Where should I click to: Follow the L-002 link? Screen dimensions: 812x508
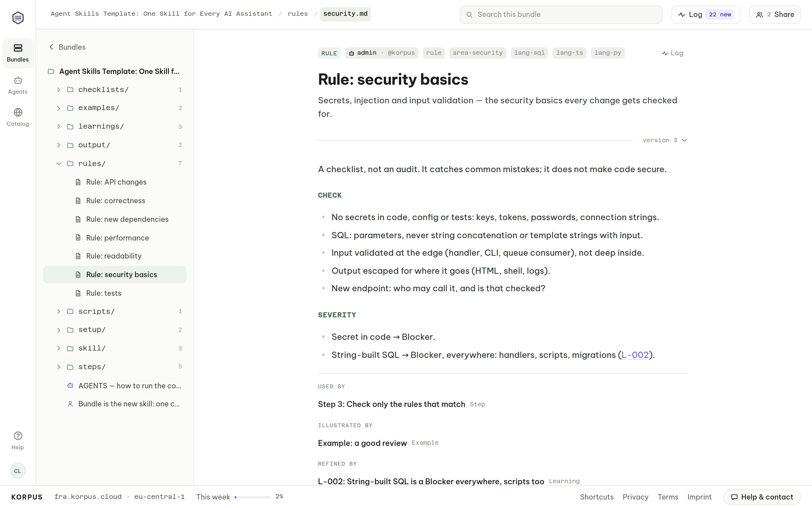pyautogui.click(x=635, y=355)
